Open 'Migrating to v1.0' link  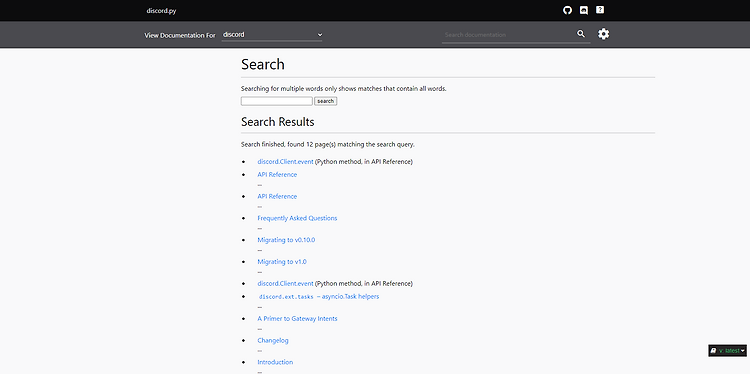tap(282, 262)
